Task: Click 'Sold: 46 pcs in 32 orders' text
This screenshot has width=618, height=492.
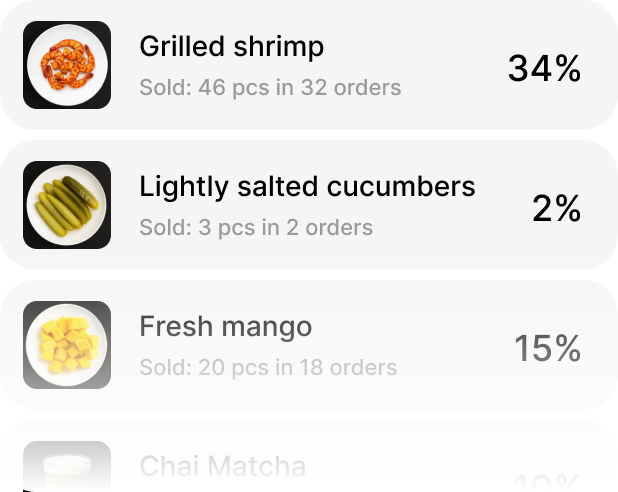Action: tap(270, 88)
